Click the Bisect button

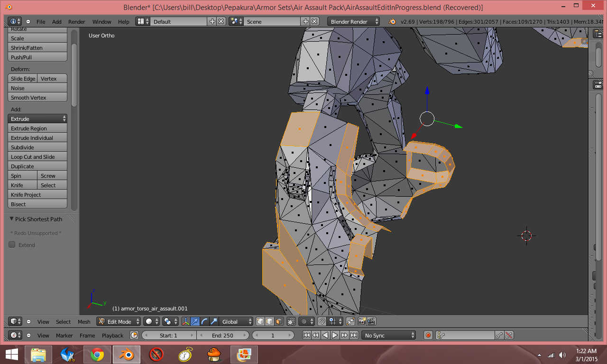(x=37, y=204)
